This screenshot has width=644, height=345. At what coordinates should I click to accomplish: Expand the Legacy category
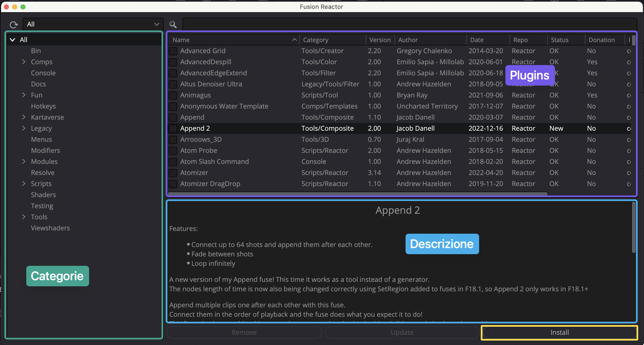pyautogui.click(x=24, y=128)
